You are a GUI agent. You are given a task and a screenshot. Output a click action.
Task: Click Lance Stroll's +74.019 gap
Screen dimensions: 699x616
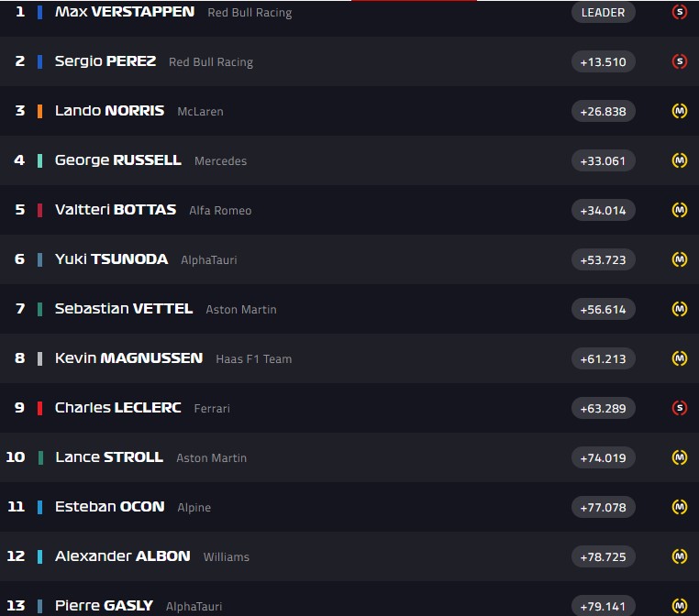603,457
